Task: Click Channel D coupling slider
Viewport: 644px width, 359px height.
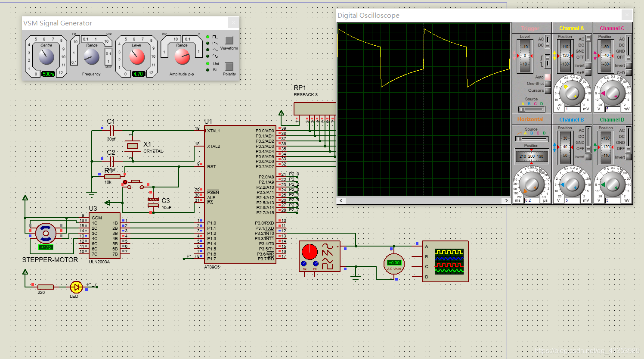Action: coord(629,140)
